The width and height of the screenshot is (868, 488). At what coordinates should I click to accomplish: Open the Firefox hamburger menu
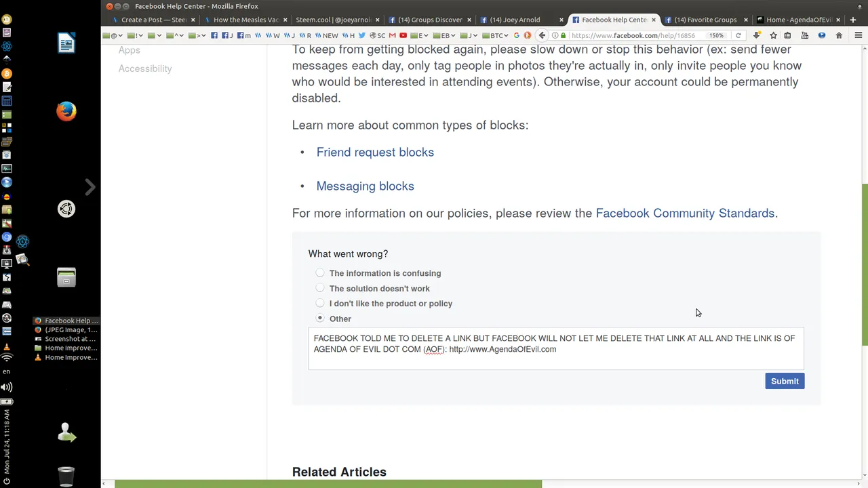858,35
